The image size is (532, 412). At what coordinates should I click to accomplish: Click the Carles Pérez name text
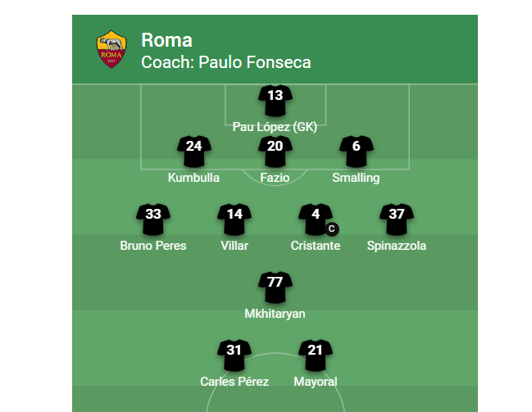click(234, 382)
